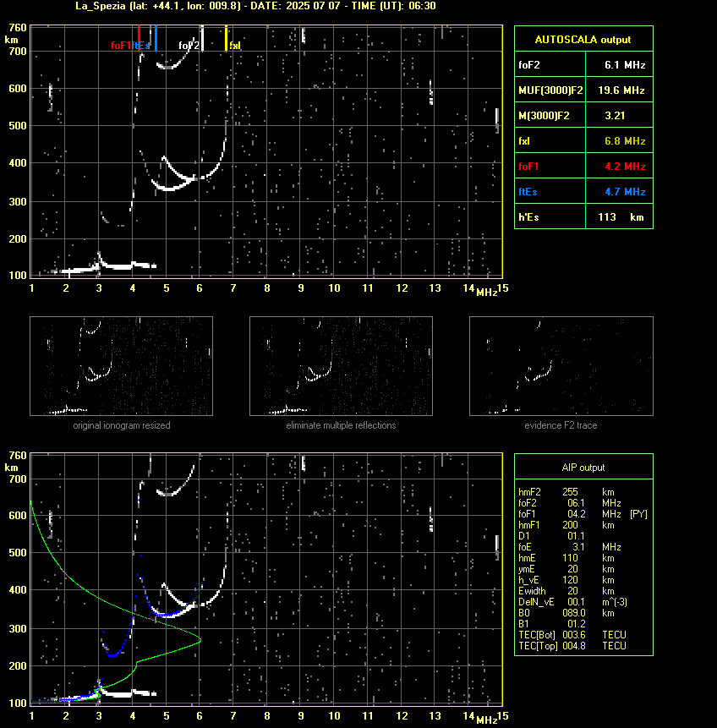Image resolution: width=717 pixels, height=728 pixels.
Task: Select the M(3000)F2 3.21 value
Action: tap(615, 116)
